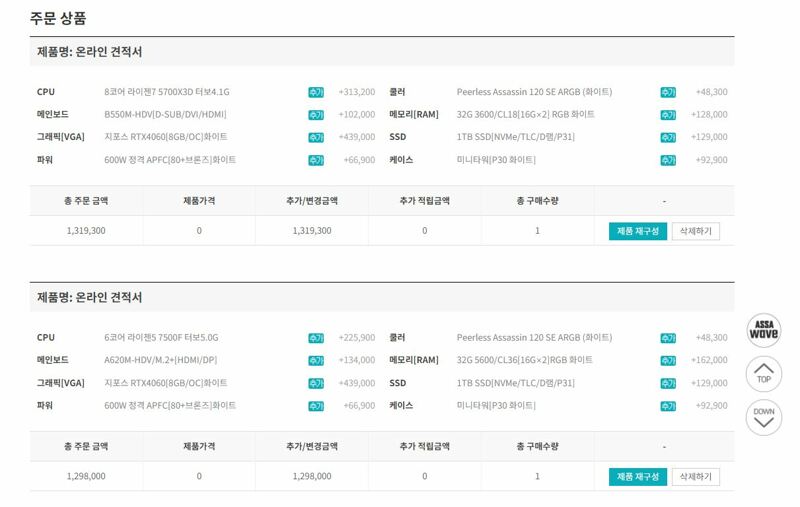The width and height of the screenshot is (800, 507).
Task: Click 추가 badge for 1TB SSD in second quote
Action: (668, 384)
